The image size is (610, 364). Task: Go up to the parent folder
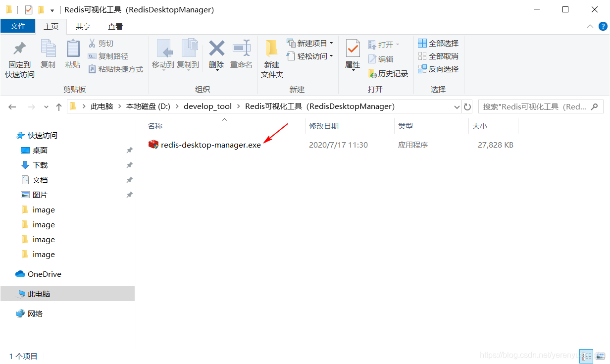59,106
